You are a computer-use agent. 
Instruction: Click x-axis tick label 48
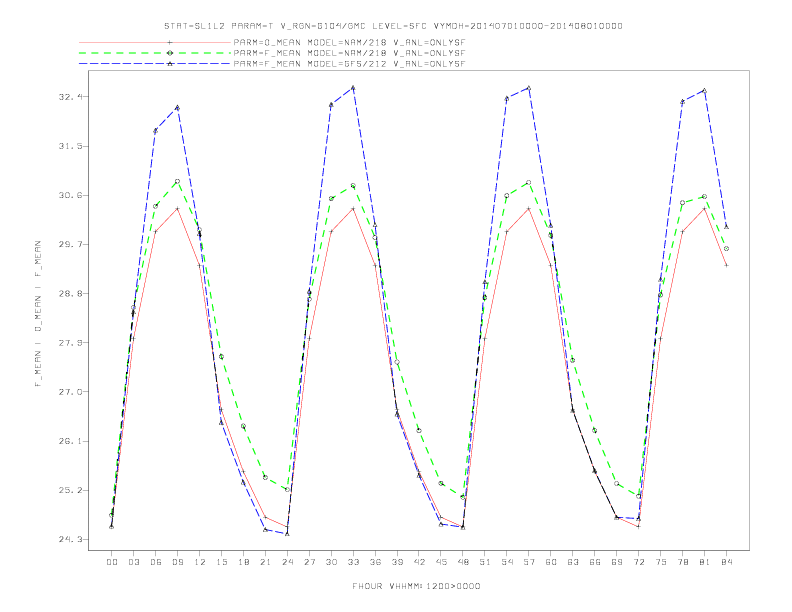point(463,562)
